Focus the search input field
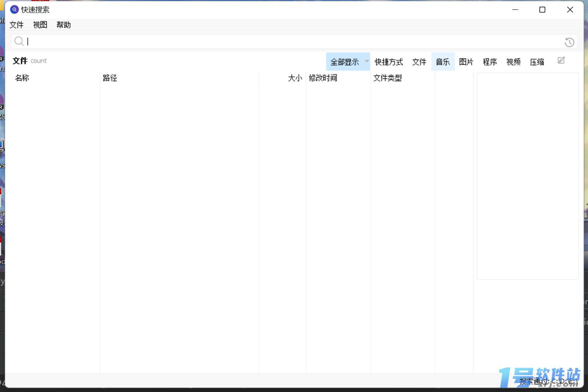Viewport: 588px width, 392px height. 294,41
